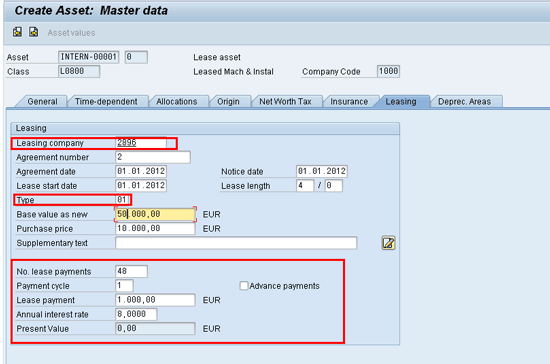Focus the Purchase price field
This screenshot has height=364, width=550.
(x=155, y=228)
